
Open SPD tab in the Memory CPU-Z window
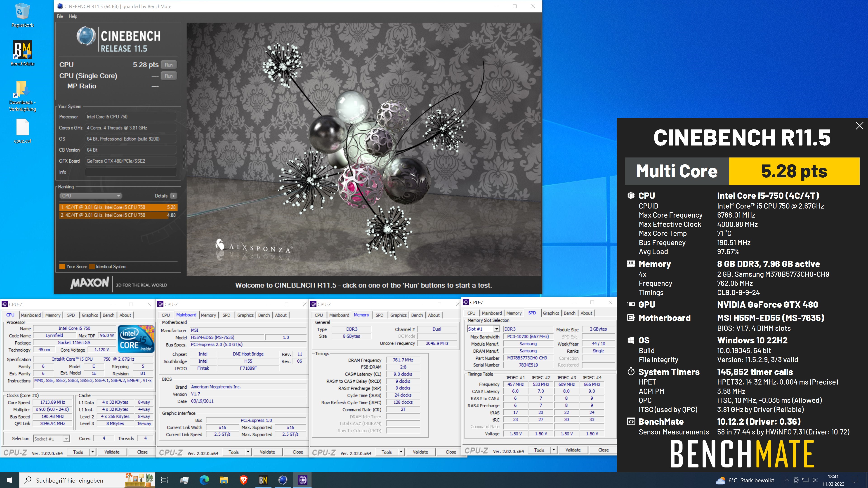380,315
